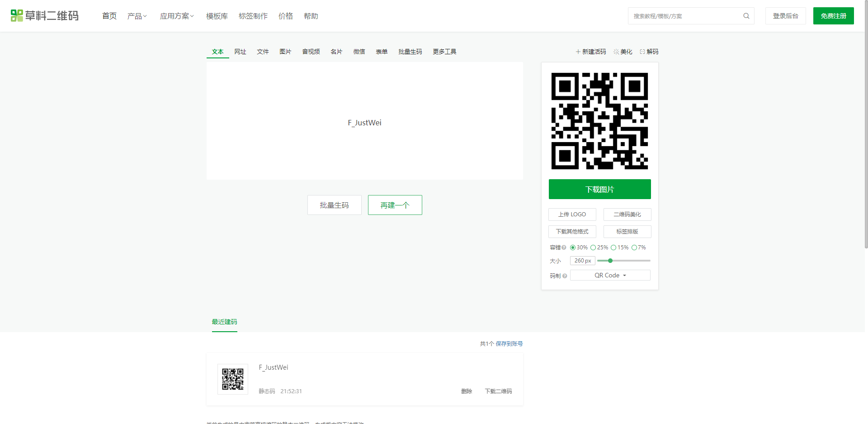Click 标签排版 button
The width and height of the screenshot is (868, 424).
pyautogui.click(x=627, y=232)
